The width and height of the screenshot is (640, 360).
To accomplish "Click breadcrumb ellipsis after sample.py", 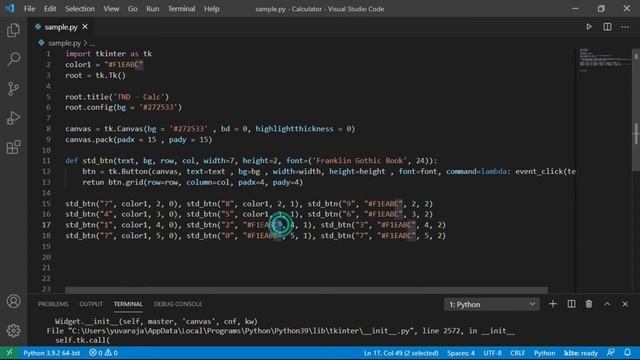I will click(x=93, y=43).
